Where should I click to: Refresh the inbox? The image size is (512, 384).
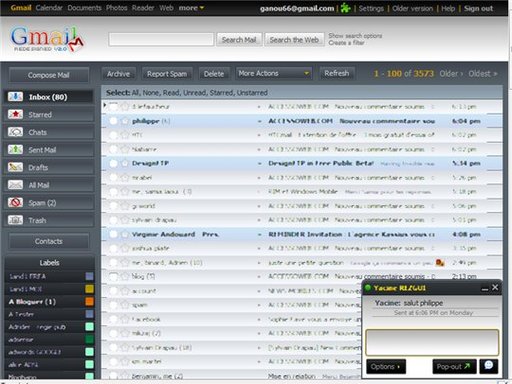(337, 73)
